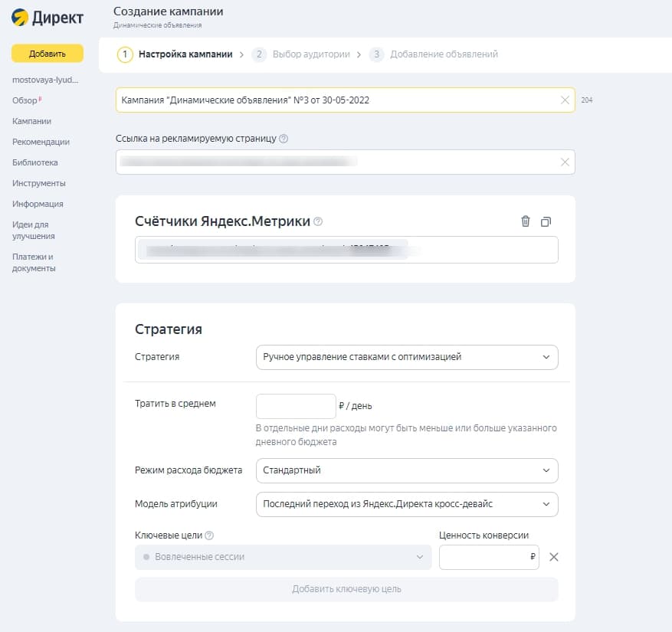
Task: Delete the Яндекс.Метрики counter via trash icon
Action: (525, 221)
